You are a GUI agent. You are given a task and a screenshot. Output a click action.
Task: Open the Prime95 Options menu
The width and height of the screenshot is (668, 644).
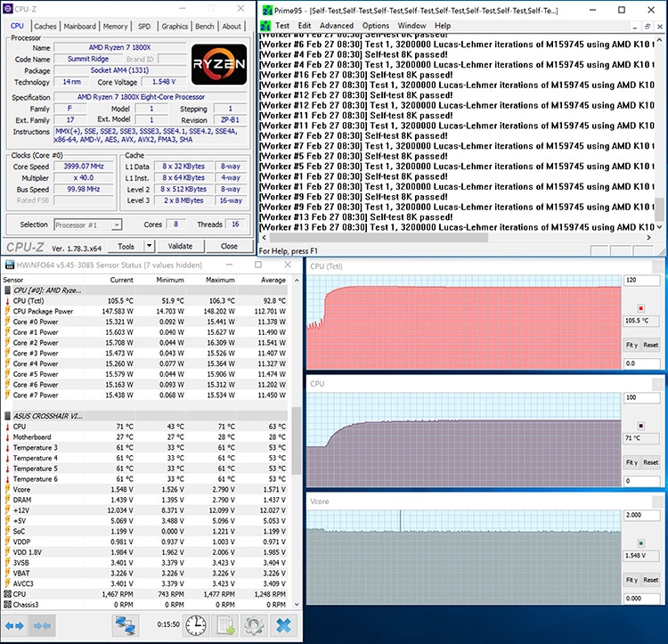pyautogui.click(x=376, y=26)
